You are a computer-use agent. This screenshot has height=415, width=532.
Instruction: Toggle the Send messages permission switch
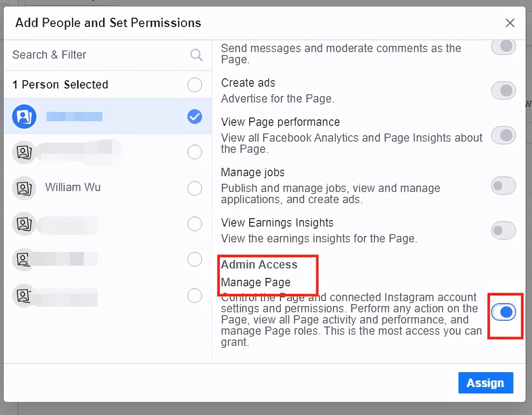[504, 47]
